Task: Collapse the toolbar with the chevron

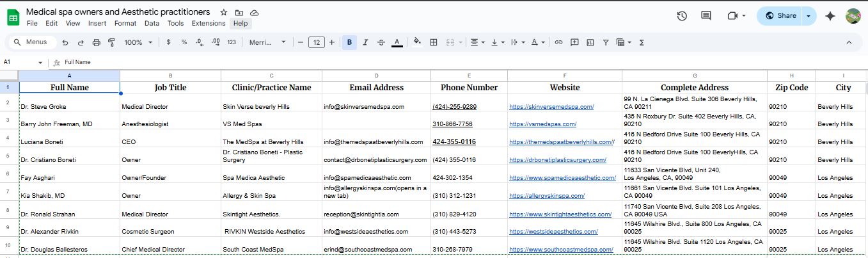Action: click(x=849, y=42)
